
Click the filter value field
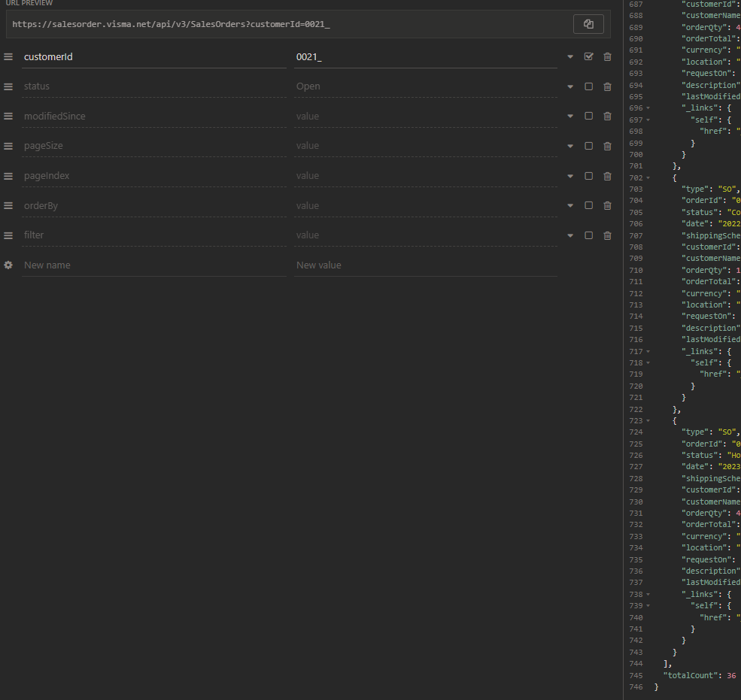(x=426, y=235)
